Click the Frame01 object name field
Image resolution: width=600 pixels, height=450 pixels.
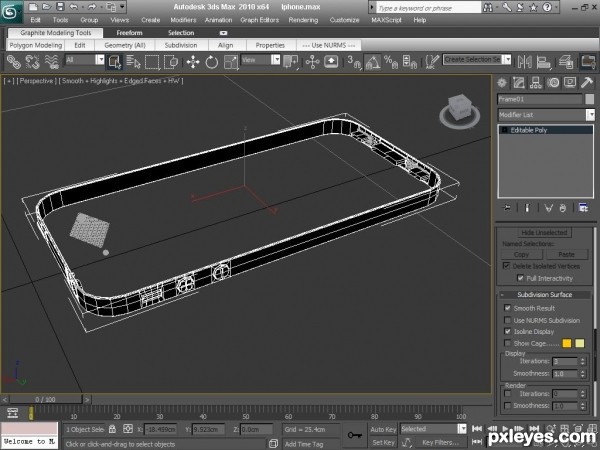point(540,99)
